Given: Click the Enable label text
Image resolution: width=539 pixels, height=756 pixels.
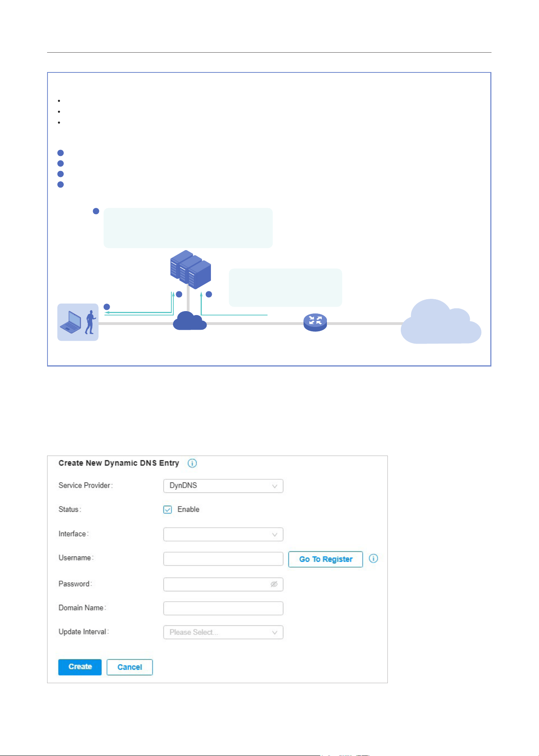Looking at the screenshot, I should pos(188,509).
